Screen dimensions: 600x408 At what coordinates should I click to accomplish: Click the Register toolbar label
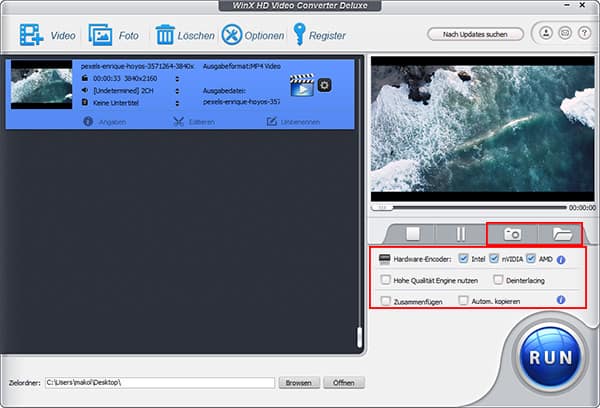click(x=327, y=36)
